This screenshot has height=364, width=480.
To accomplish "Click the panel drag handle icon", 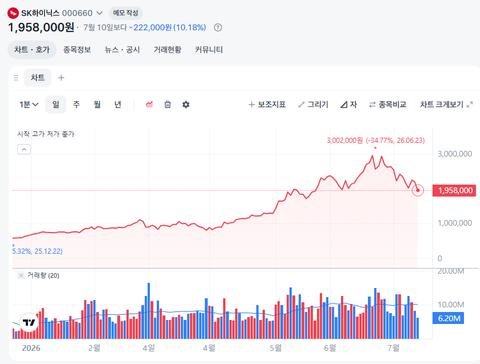I will (16, 78).
